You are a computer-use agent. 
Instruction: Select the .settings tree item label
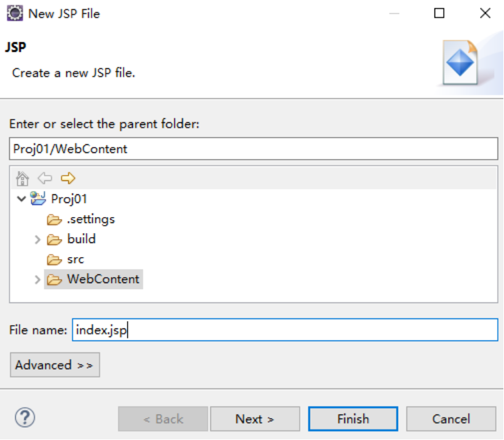tap(91, 220)
